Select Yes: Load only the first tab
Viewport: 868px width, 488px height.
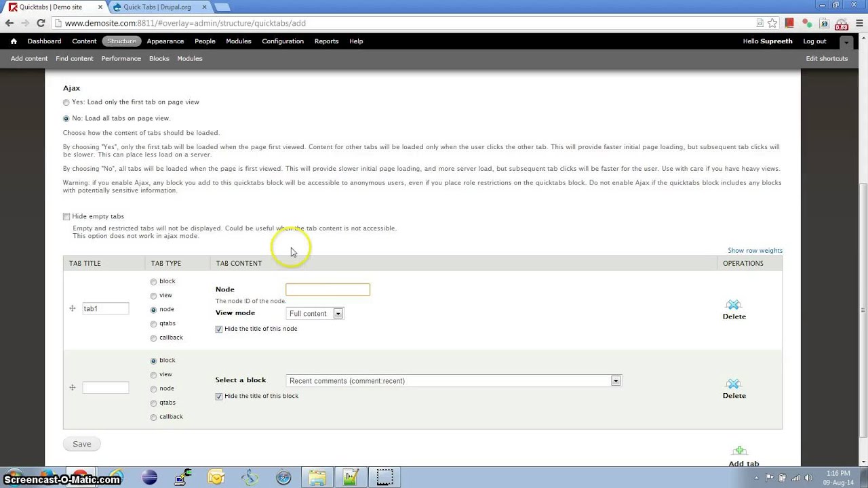pyautogui.click(x=66, y=102)
